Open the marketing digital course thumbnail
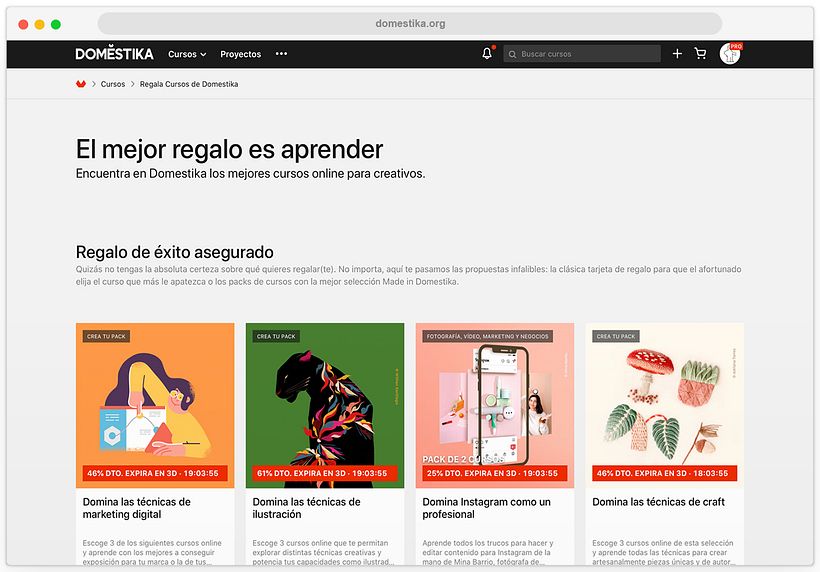Screen dimensions: 820x572 coord(155,405)
